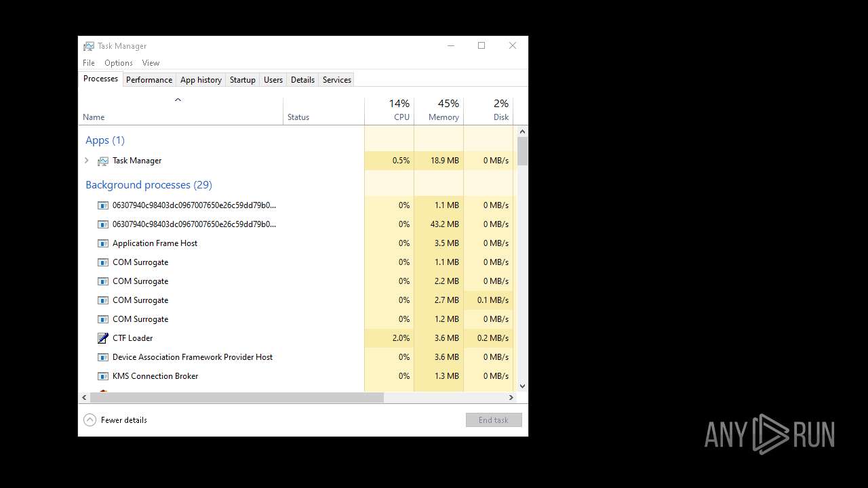Click Task Manager's 0.5% CPU value
This screenshot has height=488, width=868.
[401, 161]
